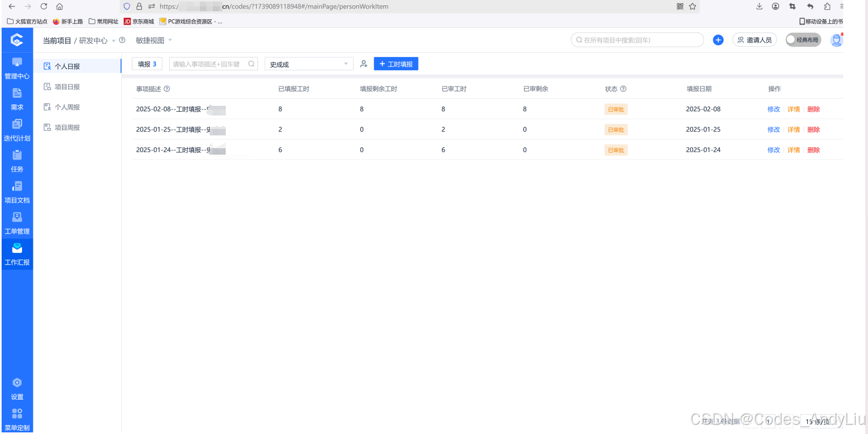The height and width of the screenshot is (434, 868).
Task: Click 删除 for the 2025-02-08 entry
Action: coord(813,109)
